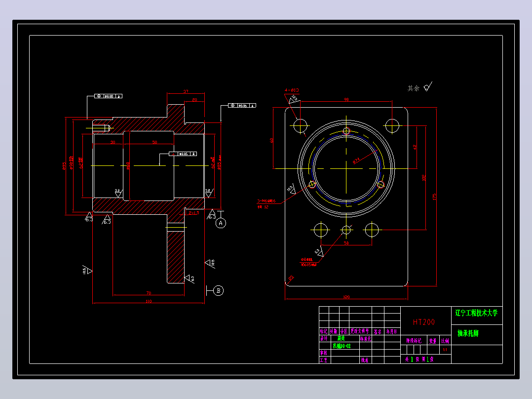Select the 其余 surface finish note
532x399 pixels.
(413, 88)
